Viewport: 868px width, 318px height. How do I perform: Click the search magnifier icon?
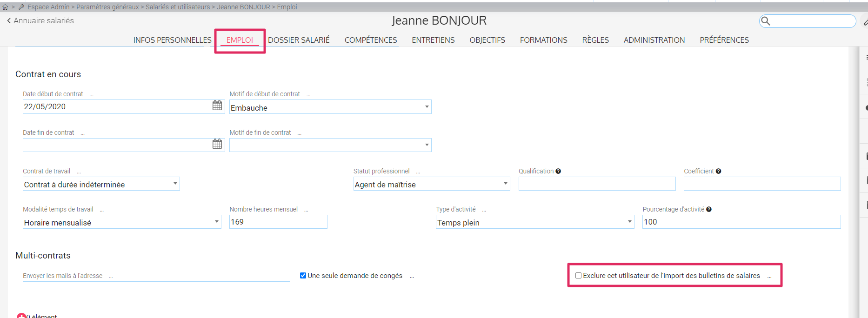[x=765, y=21]
